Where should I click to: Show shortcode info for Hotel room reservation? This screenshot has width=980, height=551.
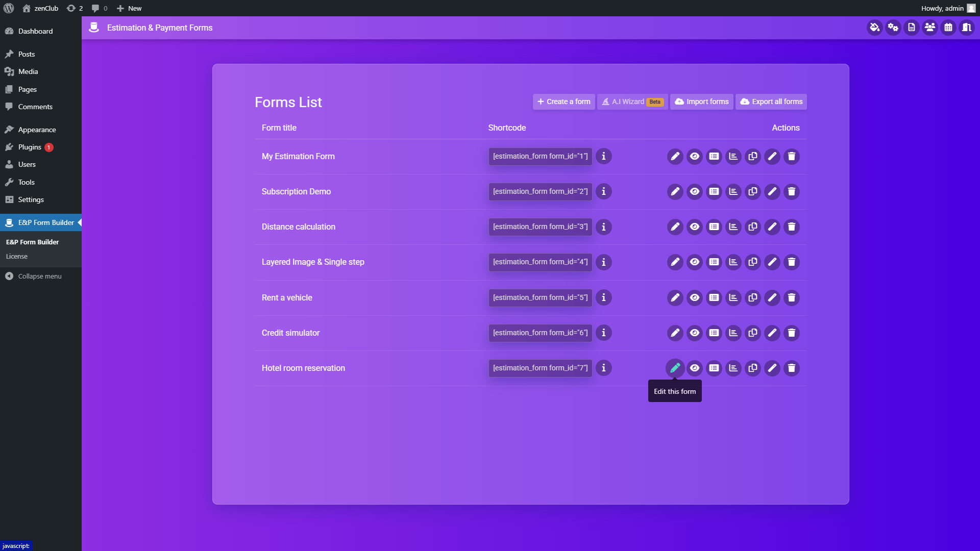click(604, 368)
